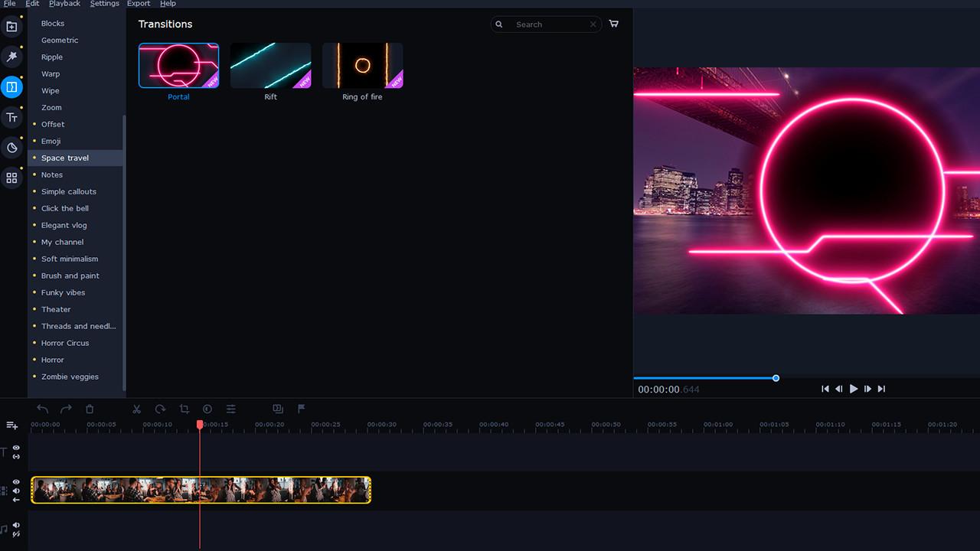980x551 pixels.
Task: Open the Export menu
Action: tap(138, 4)
